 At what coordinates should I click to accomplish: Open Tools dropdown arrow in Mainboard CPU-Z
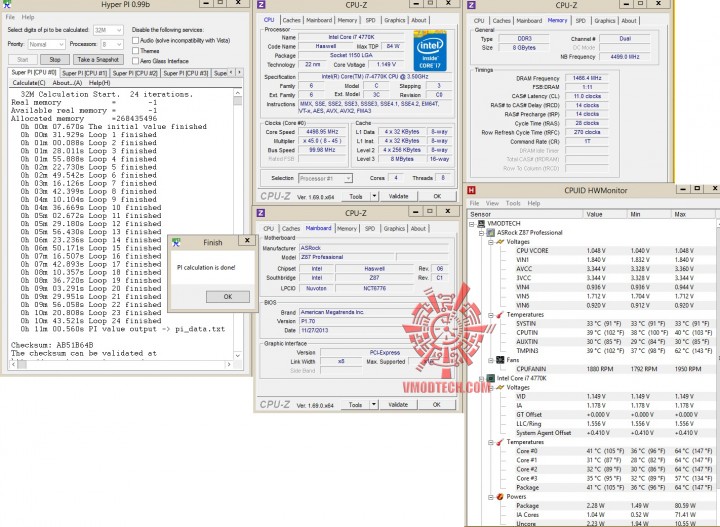tap(374, 404)
